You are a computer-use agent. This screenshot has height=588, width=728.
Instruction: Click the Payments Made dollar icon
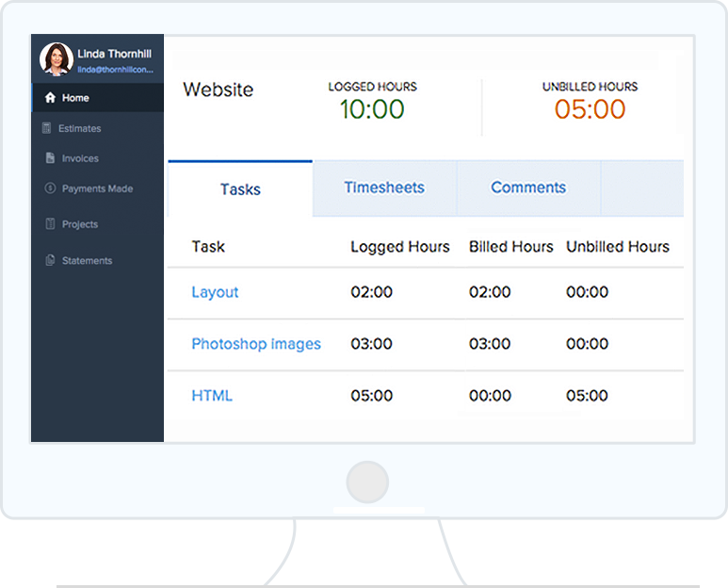click(50, 188)
